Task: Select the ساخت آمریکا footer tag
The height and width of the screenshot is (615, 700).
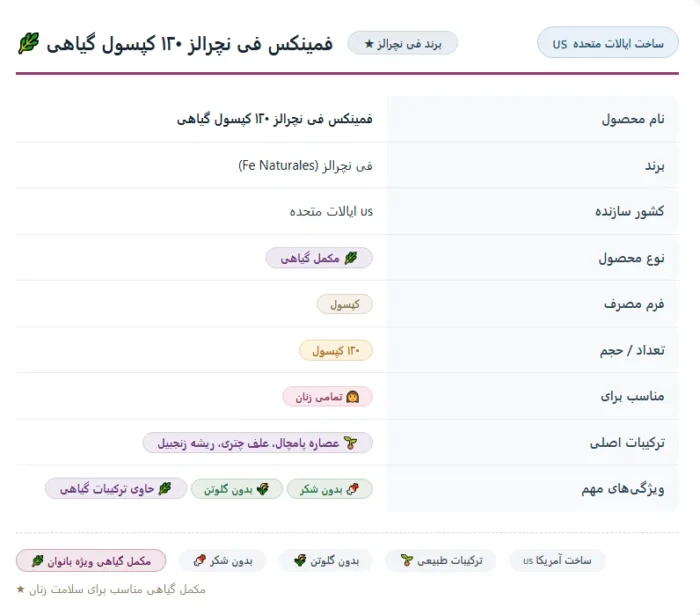Action: pyautogui.click(x=557, y=561)
